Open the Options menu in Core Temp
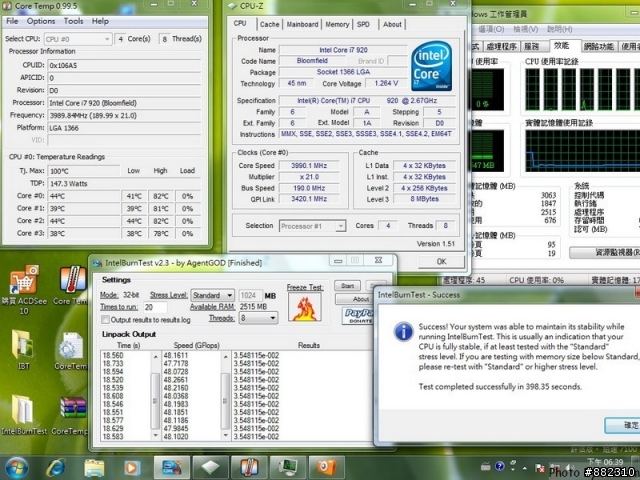Viewport: 640px width, 480px height. pyautogui.click(x=41, y=21)
